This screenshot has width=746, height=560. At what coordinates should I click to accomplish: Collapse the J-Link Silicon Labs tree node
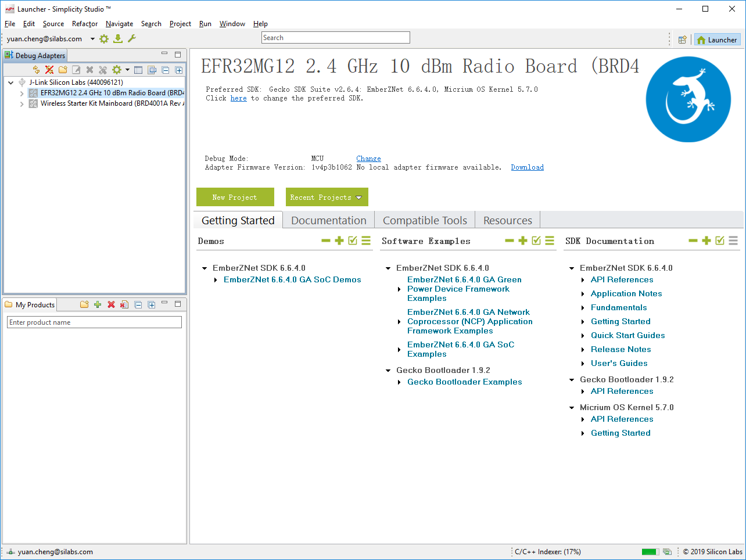coord(11,82)
